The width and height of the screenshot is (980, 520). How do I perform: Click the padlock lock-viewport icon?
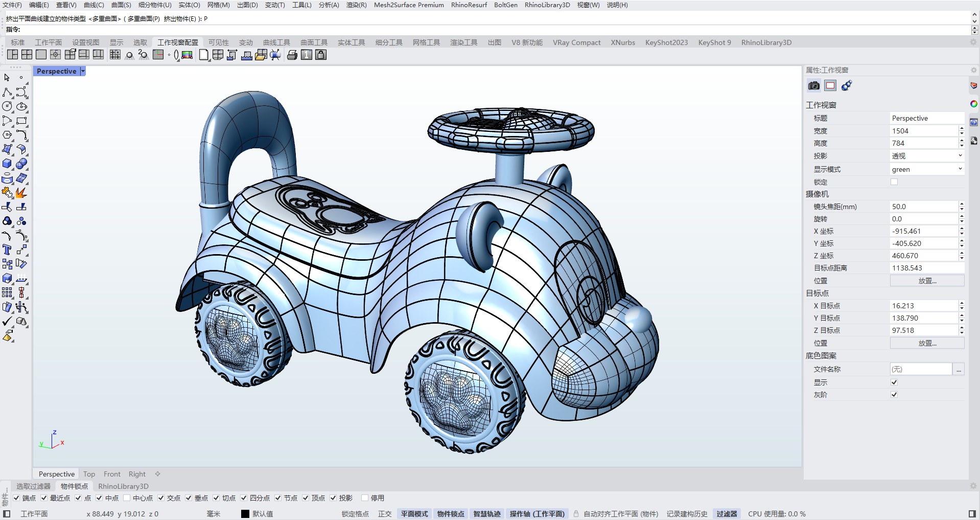point(321,55)
